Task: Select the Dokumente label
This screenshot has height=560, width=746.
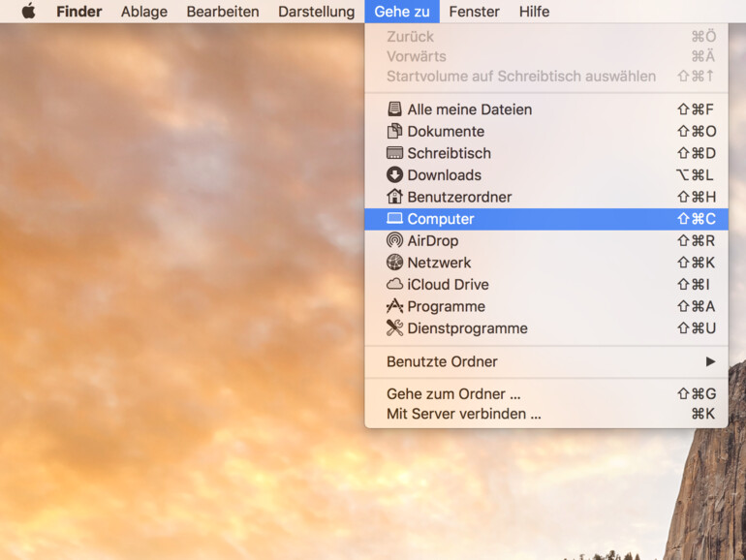Action: coord(446,132)
